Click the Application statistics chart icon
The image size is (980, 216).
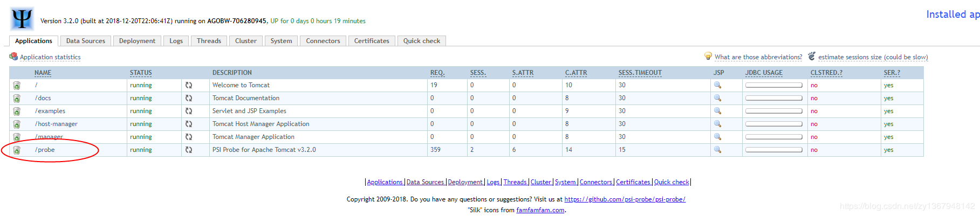13,57
